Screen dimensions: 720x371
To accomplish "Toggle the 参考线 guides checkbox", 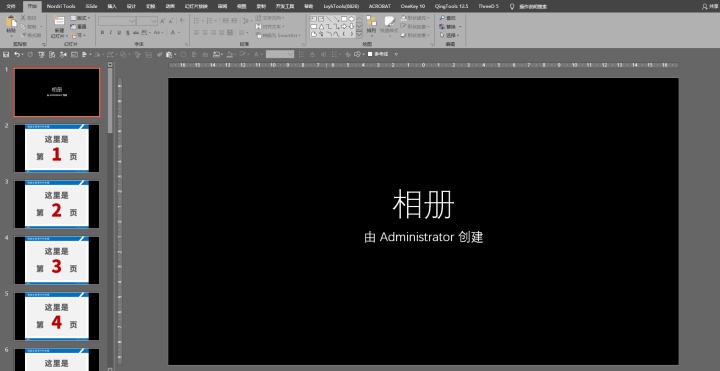I will 370,54.
